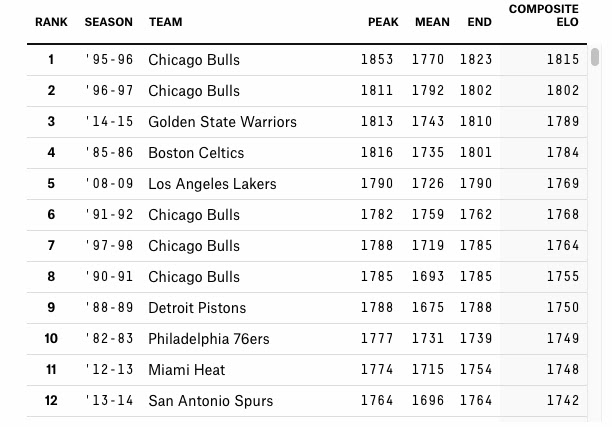The image size is (612, 427).
Task: Click the rank 2 Chicago Bulls team name
Action: 194,91
